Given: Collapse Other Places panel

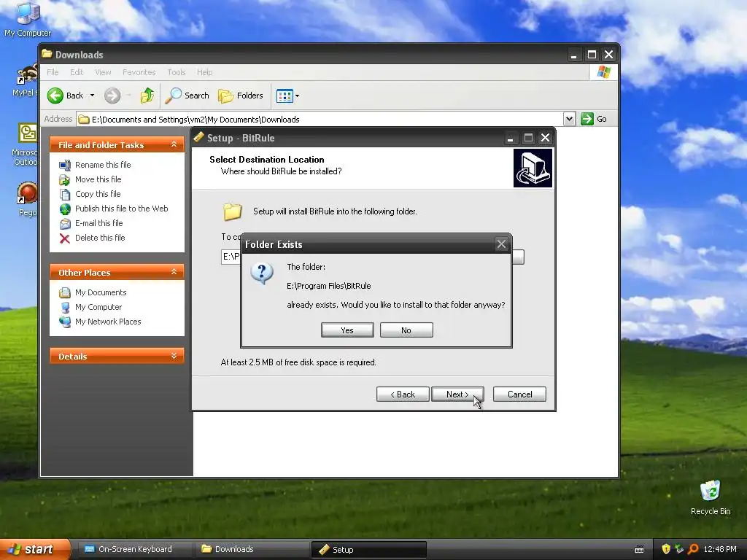Looking at the screenshot, I should pos(174,272).
